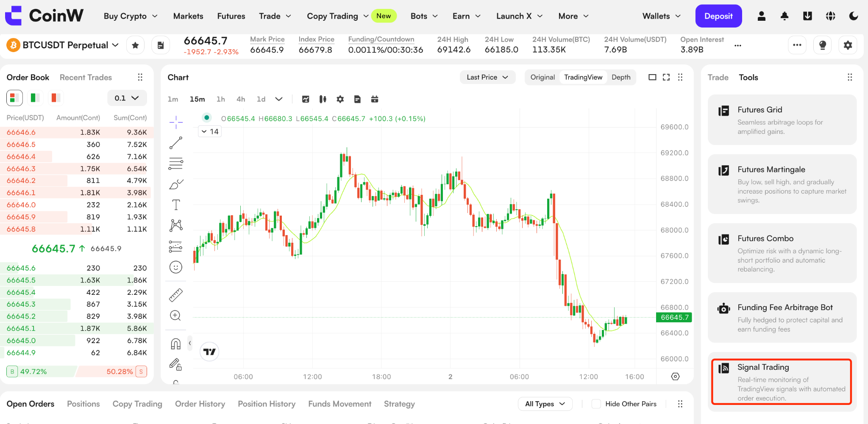Screen dimensions: 868x424
Task: Show only sell orders in order book
Action: click(x=56, y=98)
